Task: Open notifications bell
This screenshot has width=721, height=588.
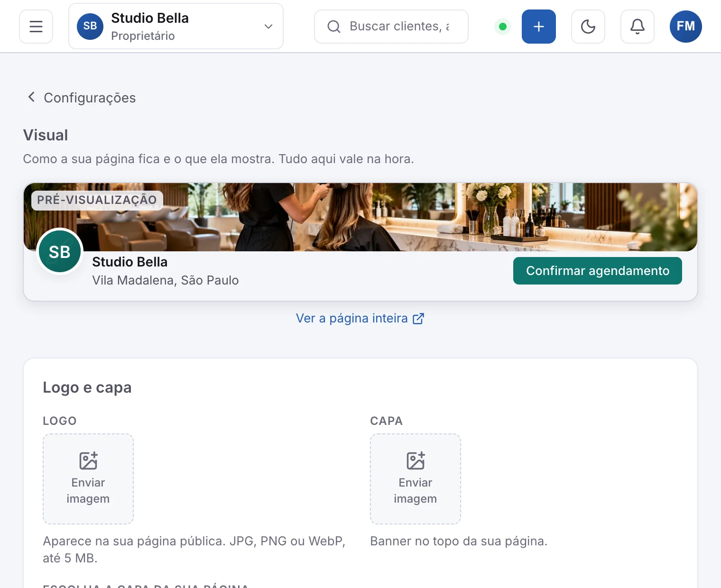Action: pyautogui.click(x=638, y=27)
